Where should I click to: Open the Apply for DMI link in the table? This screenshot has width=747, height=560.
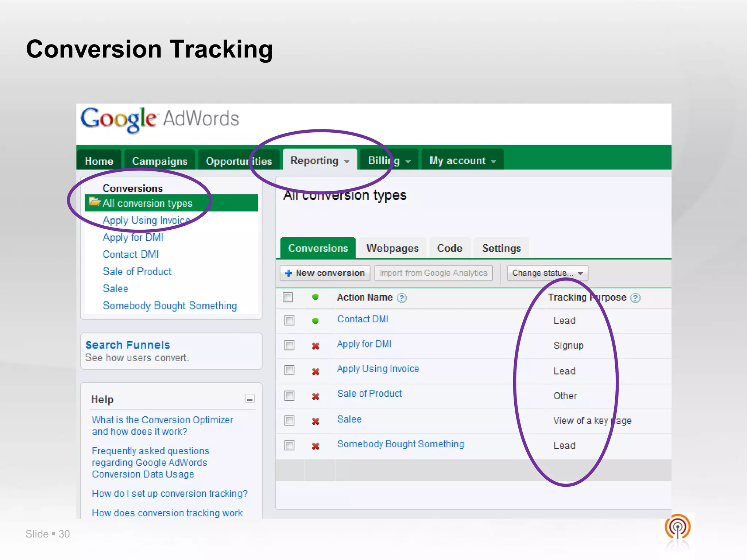coord(364,344)
